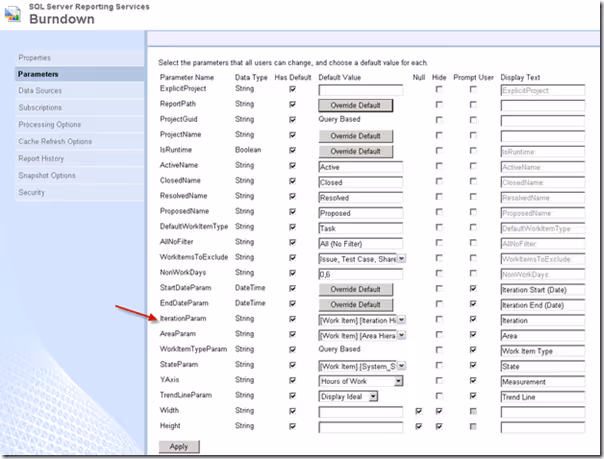Uncheck Prompt User for TrendLineParam
The image size is (604, 459).
[473, 395]
